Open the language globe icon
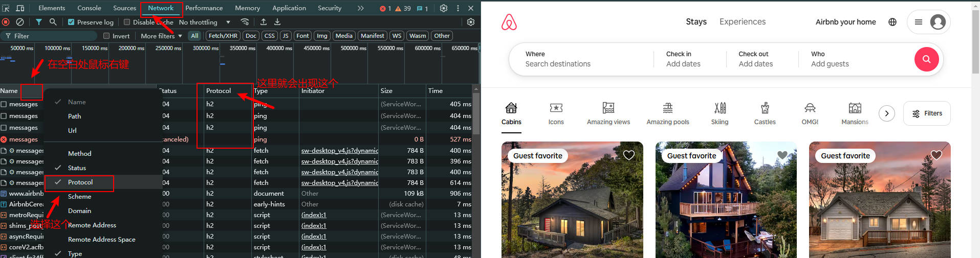 pos(892,22)
